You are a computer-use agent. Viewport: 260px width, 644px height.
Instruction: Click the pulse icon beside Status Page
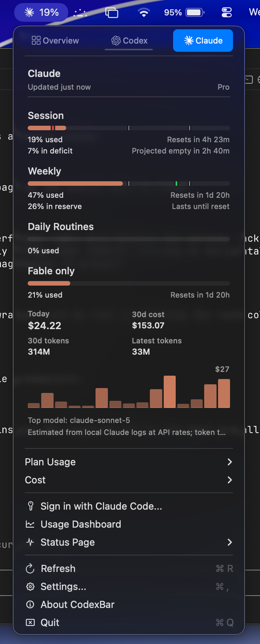(x=30, y=542)
